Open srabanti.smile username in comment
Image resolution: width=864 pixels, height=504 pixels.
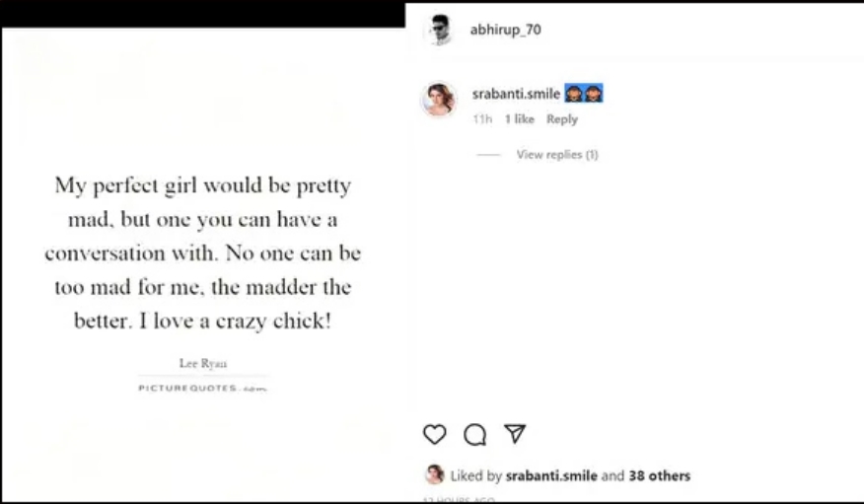click(516, 94)
